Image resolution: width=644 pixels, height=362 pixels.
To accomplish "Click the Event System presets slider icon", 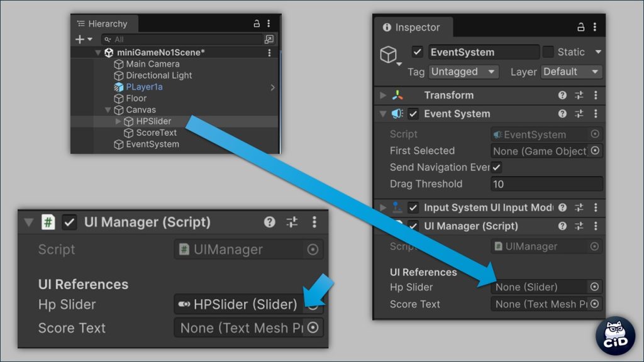I will pos(579,114).
